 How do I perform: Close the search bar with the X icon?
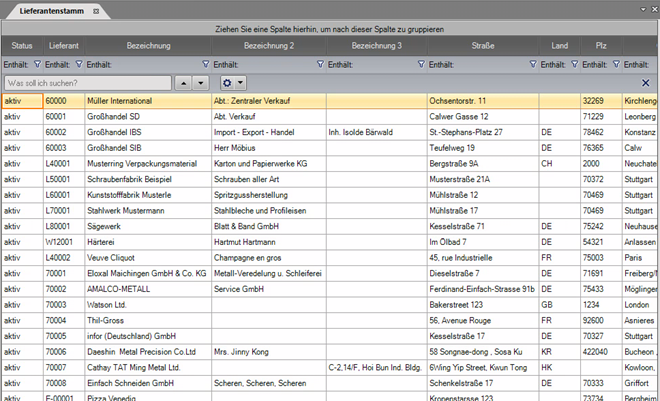click(x=645, y=82)
